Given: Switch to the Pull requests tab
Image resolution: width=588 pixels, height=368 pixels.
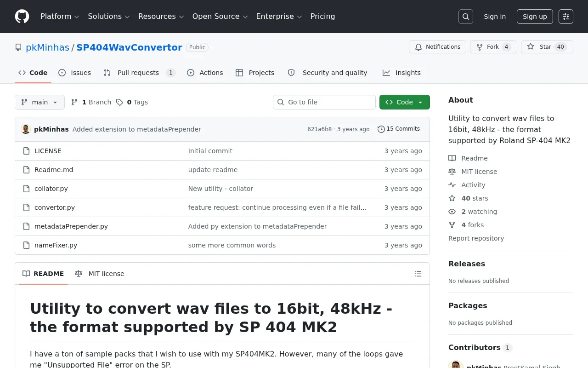Looking at the screenshot, I should 139,73.
